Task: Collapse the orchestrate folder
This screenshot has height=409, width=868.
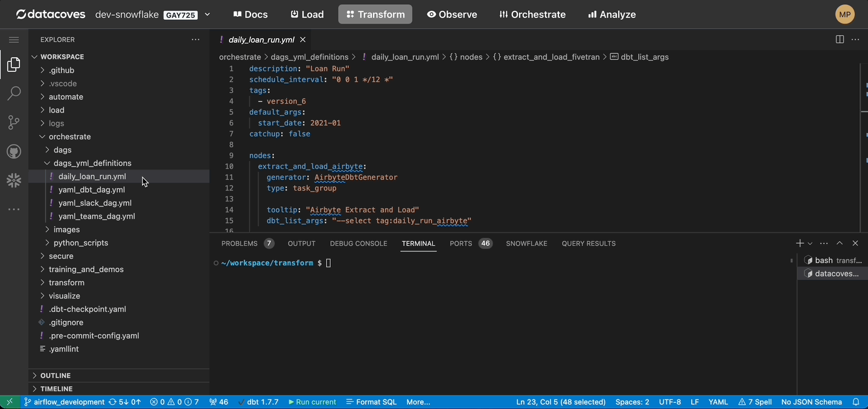Action: (119, 136)
